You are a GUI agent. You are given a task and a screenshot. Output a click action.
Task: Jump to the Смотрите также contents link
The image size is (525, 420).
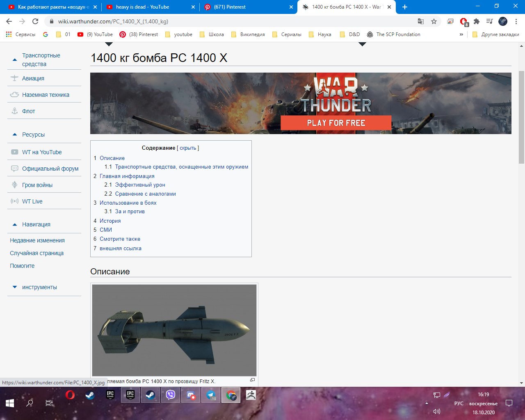120,239
